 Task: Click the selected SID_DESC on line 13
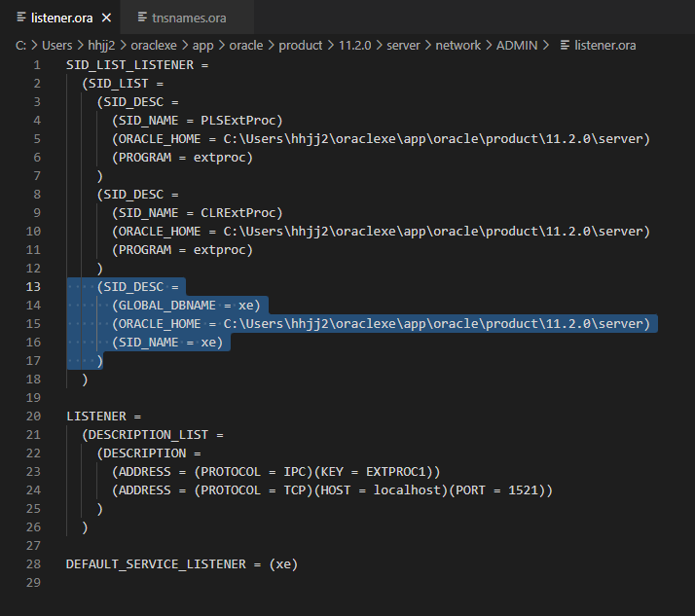(133, 287)
